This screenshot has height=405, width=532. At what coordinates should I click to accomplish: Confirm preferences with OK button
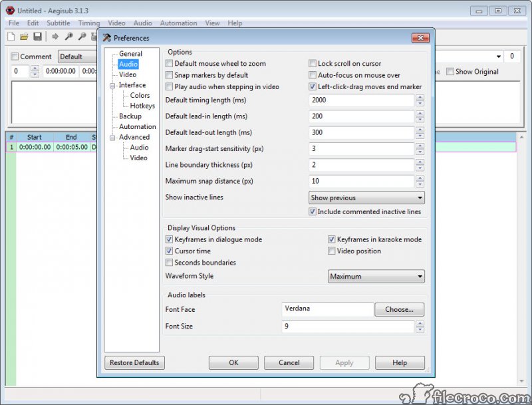click(233, 362)
